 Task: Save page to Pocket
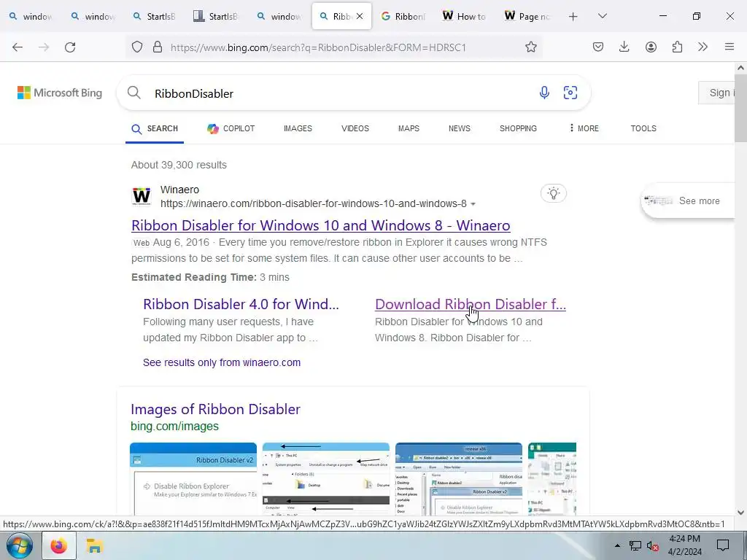[598, 47]
